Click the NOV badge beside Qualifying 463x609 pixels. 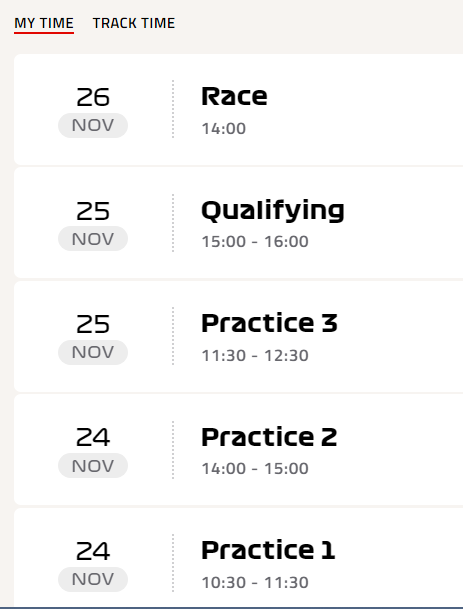pyautogui.click(x=93, y=238)
